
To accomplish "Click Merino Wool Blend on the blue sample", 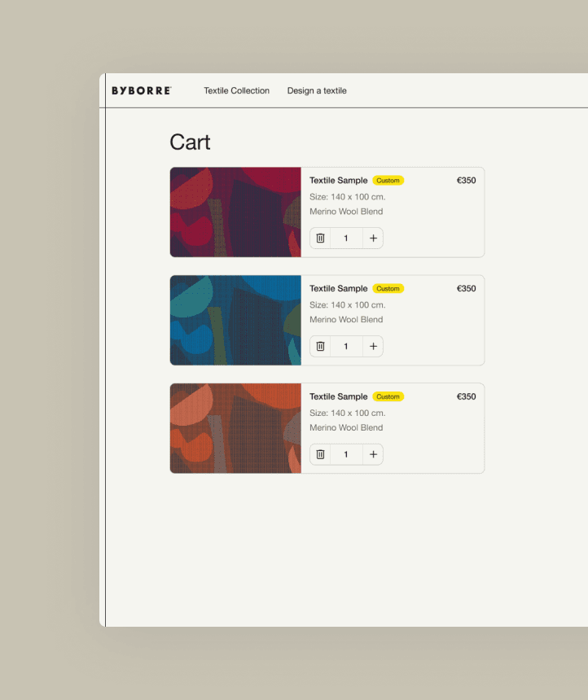I will click(x=346, y=320).
